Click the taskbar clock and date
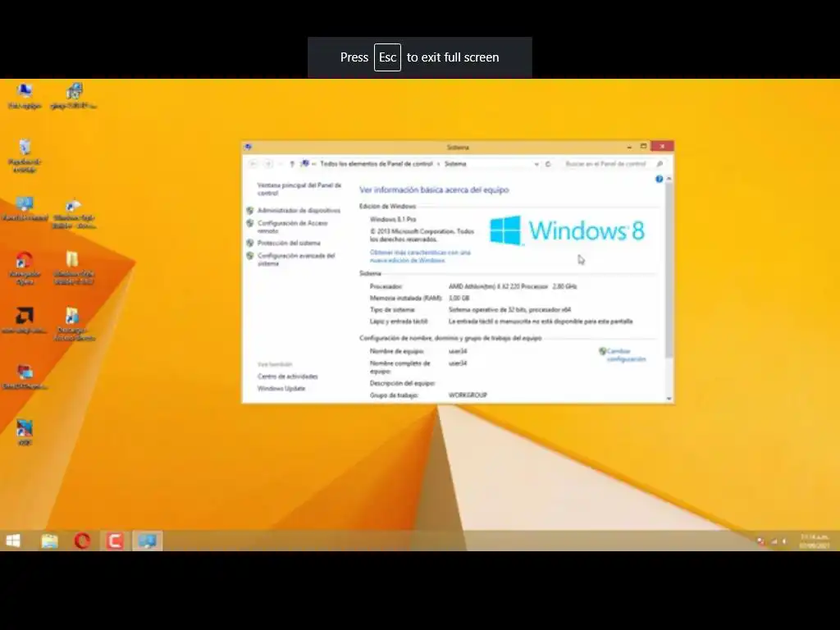Viewport: 840px width, 630px height. 815,541
